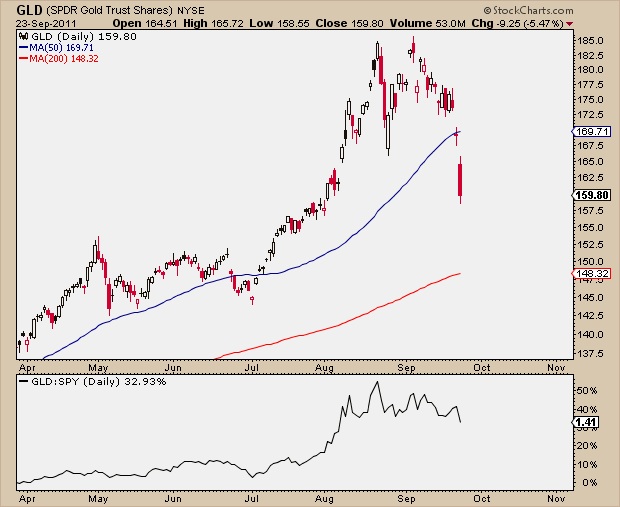Click the Chg -9.25 (-5.47%) value

coord(517,23)
